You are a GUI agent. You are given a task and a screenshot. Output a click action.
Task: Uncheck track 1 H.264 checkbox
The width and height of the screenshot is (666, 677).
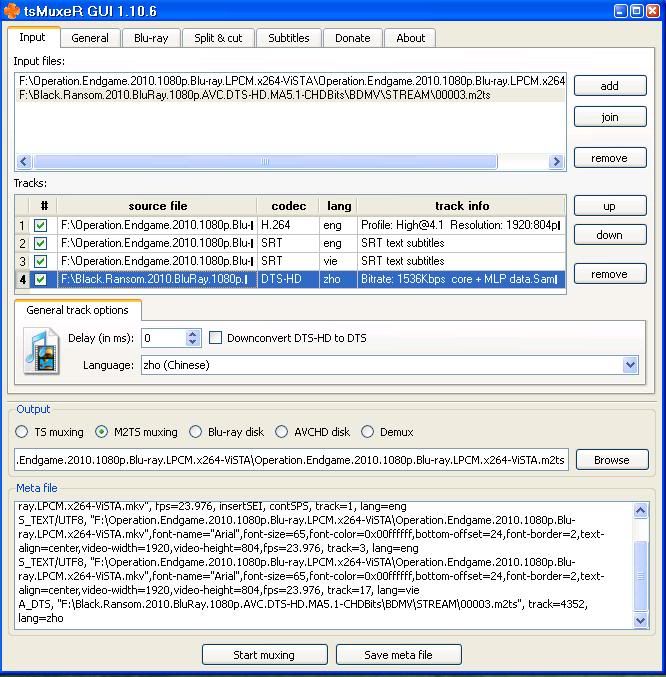click(41, 225)
